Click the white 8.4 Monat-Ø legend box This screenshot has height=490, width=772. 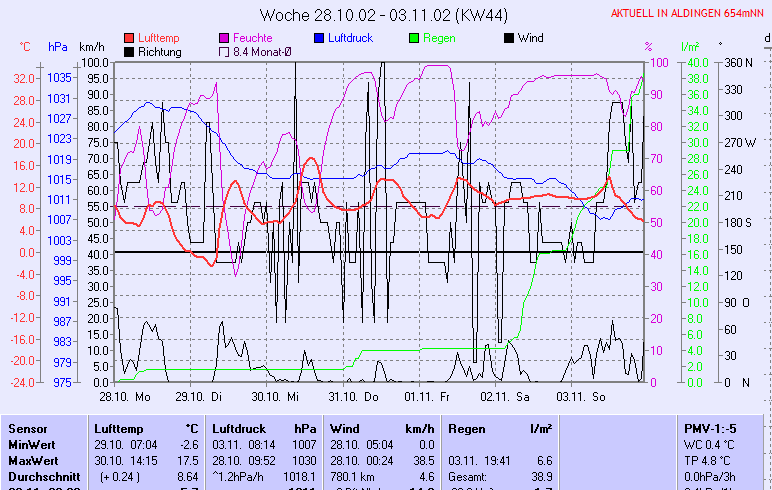pos(224,51)
